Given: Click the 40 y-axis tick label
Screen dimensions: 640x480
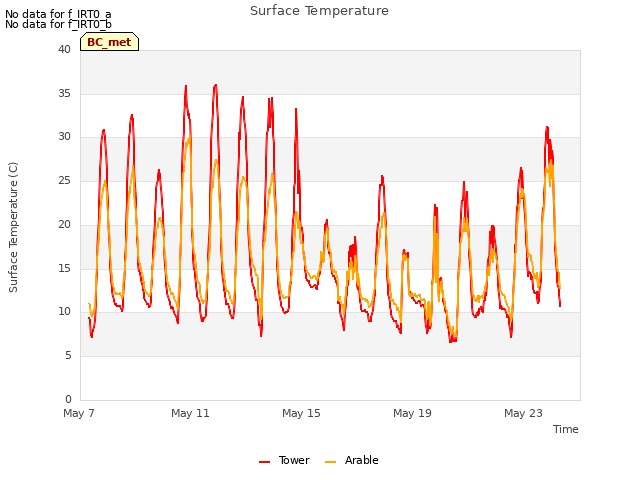Looking at the screenshot, I should (x=64, y=49).
